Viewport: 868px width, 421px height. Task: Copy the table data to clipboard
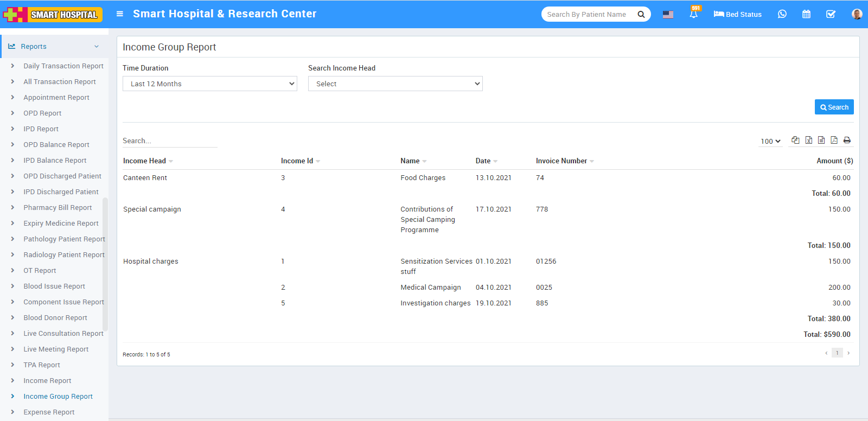coord(795,140)
